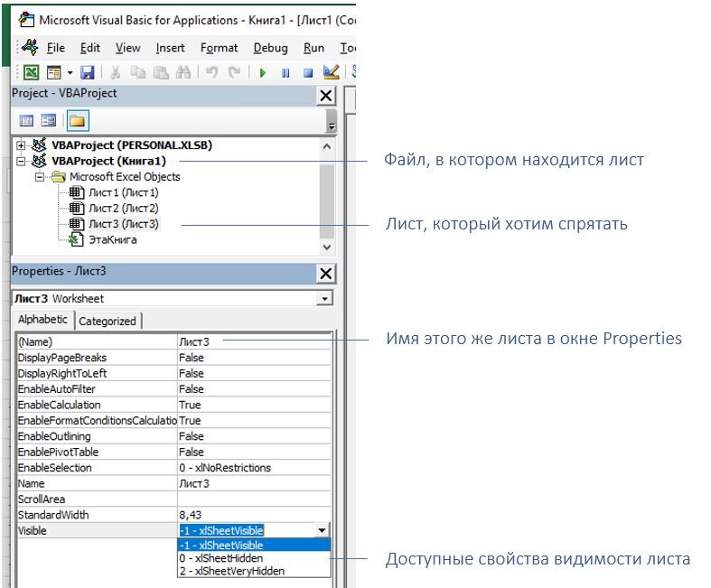Select Лист1 (Лист1) in the project tree

(124, 192)
